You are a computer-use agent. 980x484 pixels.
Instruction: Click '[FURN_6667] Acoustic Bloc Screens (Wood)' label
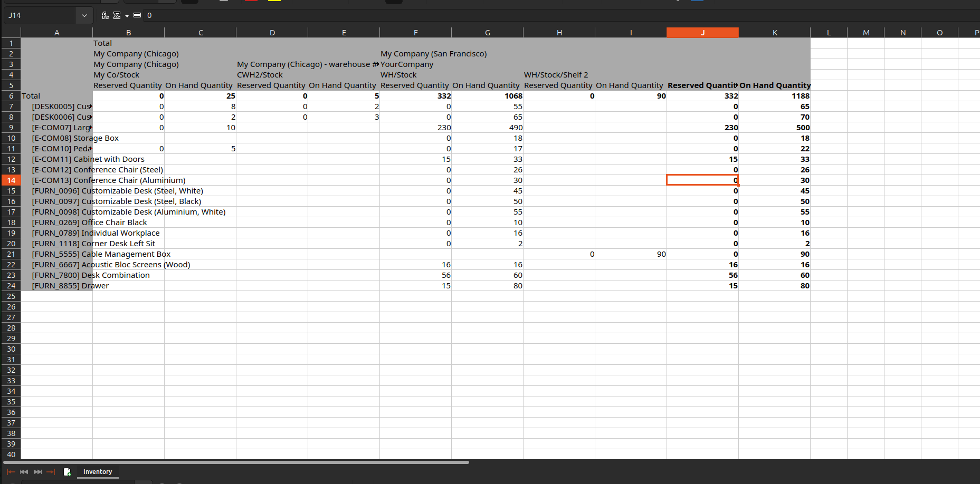pyautogui.click(x=111, y=265)
